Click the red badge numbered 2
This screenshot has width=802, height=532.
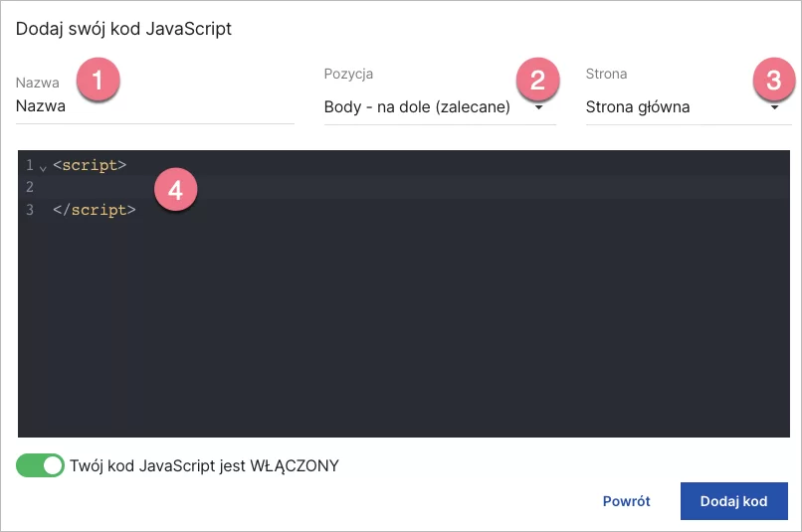(x=538, y=79)
